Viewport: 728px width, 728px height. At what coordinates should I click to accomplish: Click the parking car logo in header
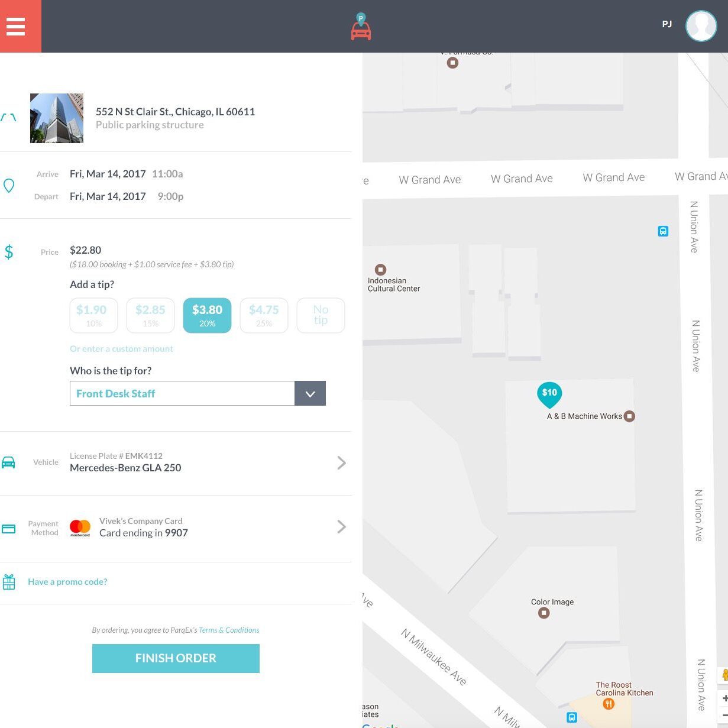[x=361, y=27]
